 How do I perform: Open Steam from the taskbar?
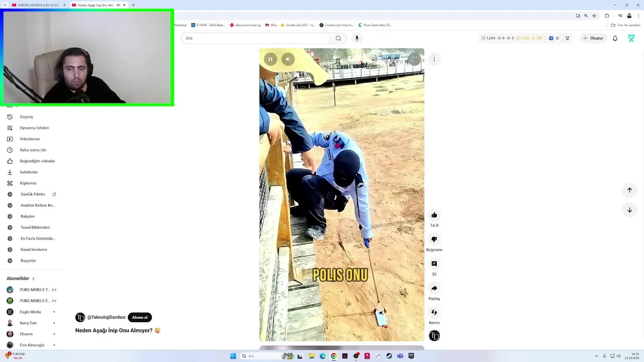[x=389, y=356]
